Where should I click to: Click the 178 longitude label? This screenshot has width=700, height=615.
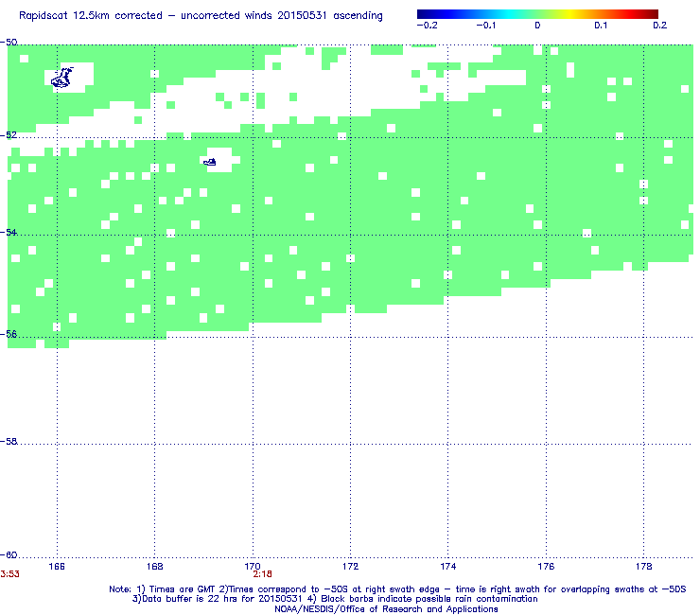click(644, 567)
